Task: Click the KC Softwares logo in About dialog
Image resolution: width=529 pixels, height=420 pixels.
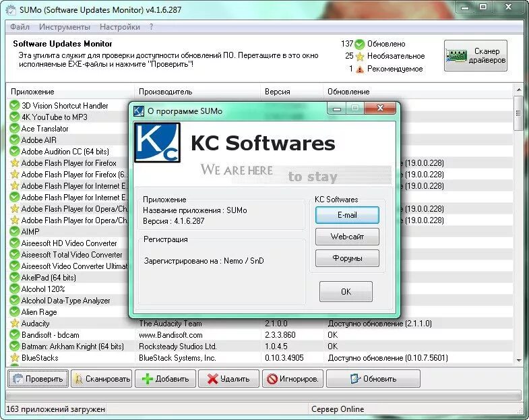Action: (157, 142)
